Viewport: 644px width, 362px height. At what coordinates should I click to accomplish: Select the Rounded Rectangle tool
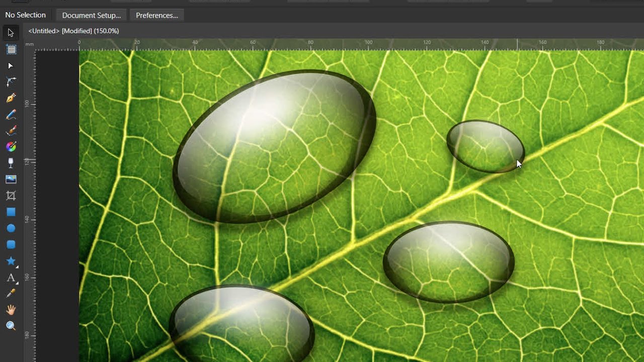(x=11, y=244)
